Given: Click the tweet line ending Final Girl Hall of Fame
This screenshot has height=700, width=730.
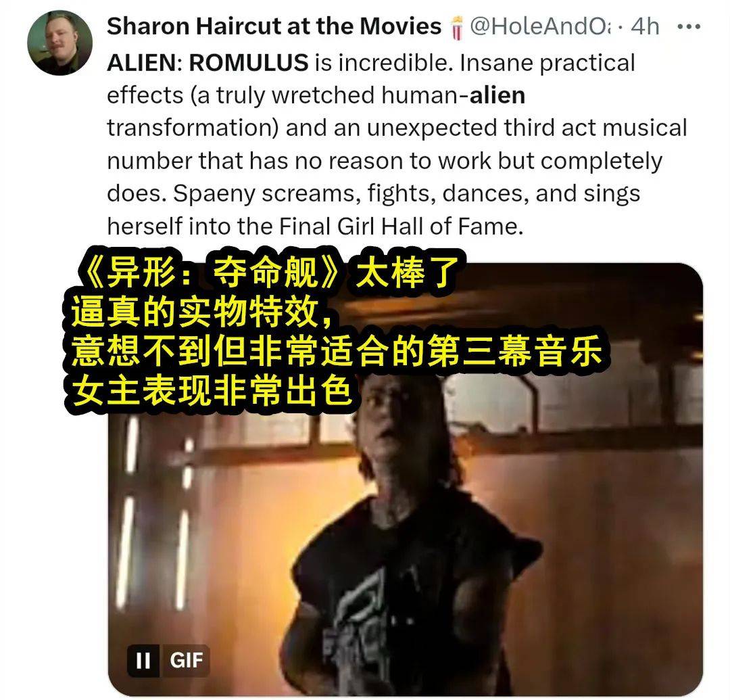Looking at the screenshot, I should click(x=315, y=227).
